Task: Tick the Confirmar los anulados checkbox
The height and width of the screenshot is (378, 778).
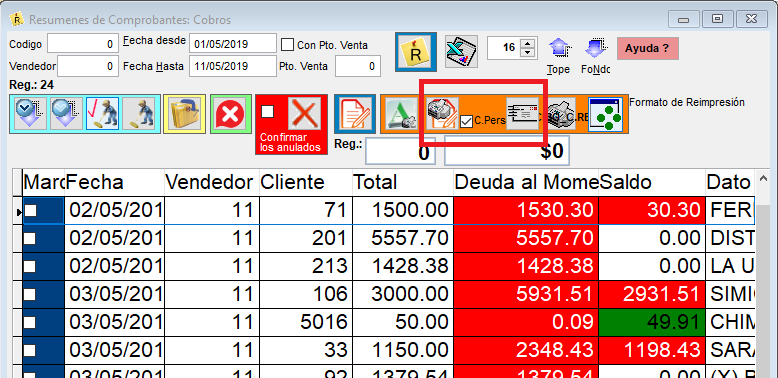Action: (x=267, y=111)
